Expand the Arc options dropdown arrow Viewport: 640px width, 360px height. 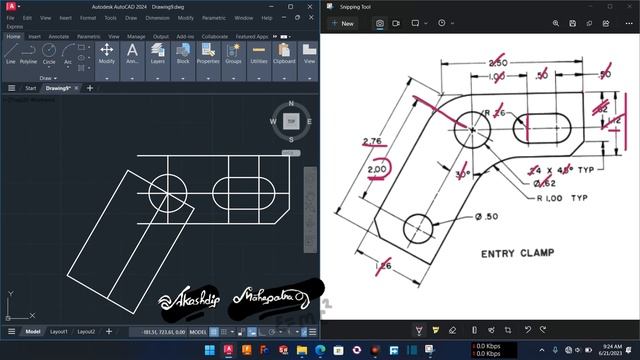(68, 68)
